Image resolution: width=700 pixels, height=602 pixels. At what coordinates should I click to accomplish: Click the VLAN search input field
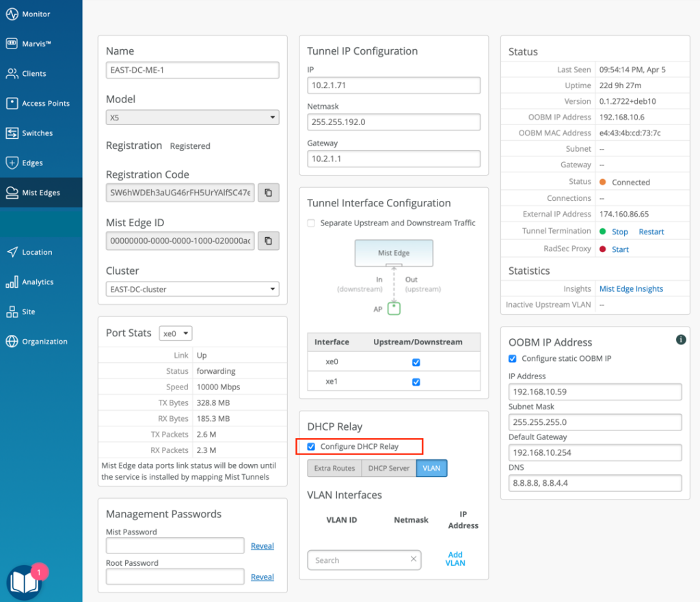[x=359, y=560]
